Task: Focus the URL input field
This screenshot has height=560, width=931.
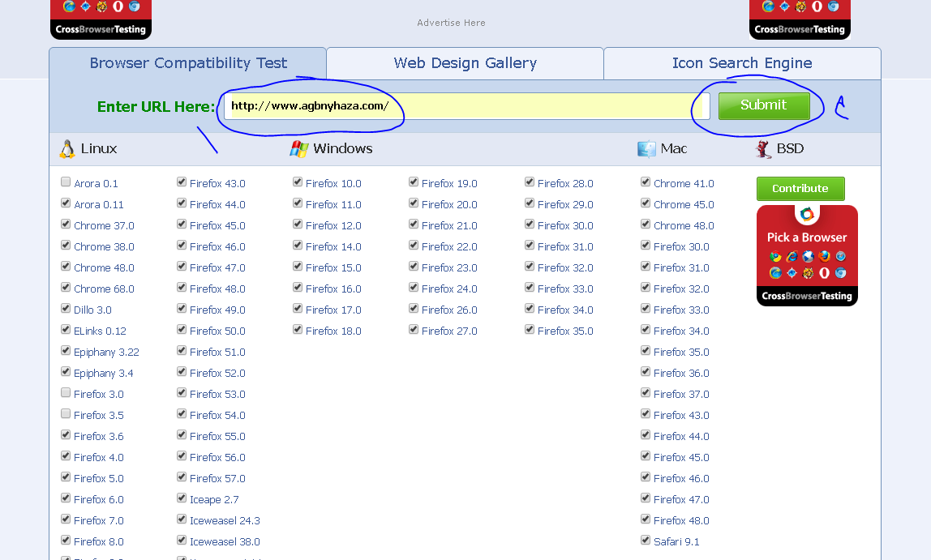Action: [x=466, y=106]
